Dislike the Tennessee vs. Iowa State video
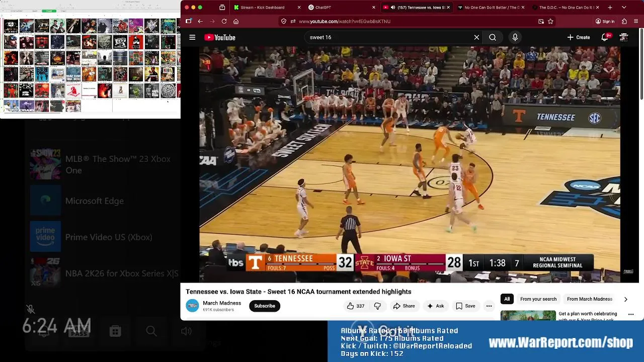Image resolution: width=644 pixels, height=362 pixels. click(377, 306)
